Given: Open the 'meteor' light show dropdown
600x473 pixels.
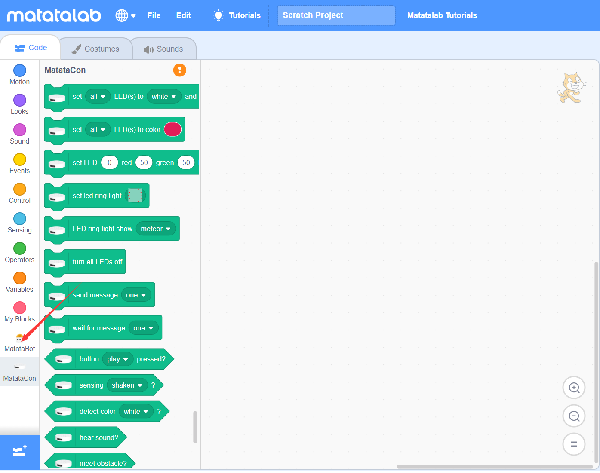Looking at the screenshot, I should pyautogui.click(x=156, y=229).
